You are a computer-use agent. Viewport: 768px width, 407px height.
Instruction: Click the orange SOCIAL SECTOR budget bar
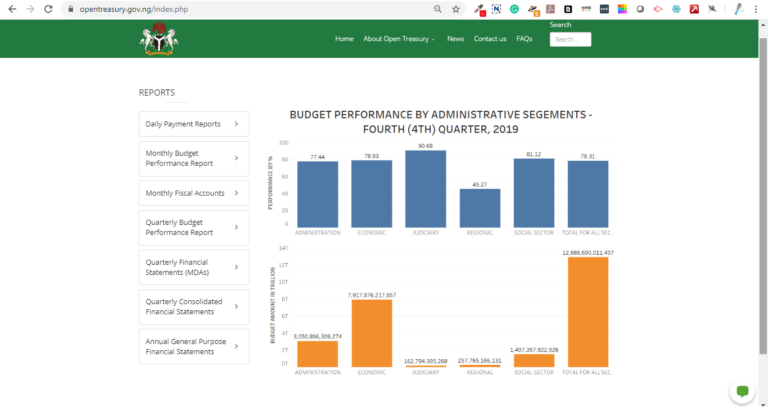click(534, 360)
